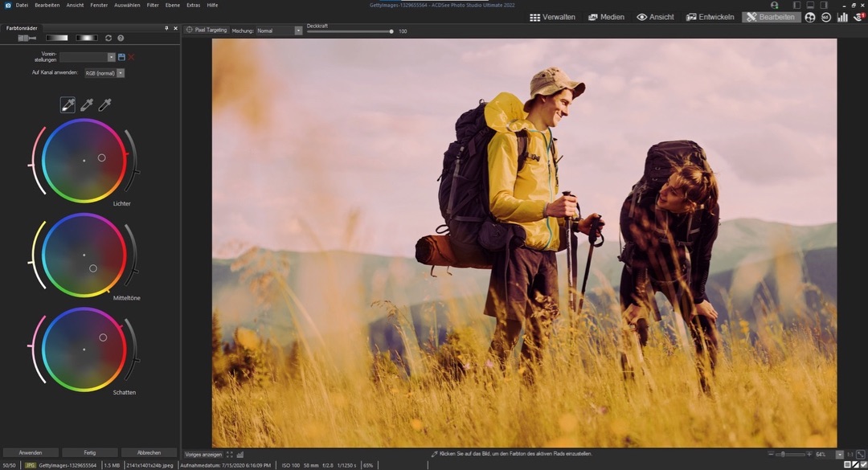Open the Filter menu
The image size is (868, 470).
pos(153,5)
